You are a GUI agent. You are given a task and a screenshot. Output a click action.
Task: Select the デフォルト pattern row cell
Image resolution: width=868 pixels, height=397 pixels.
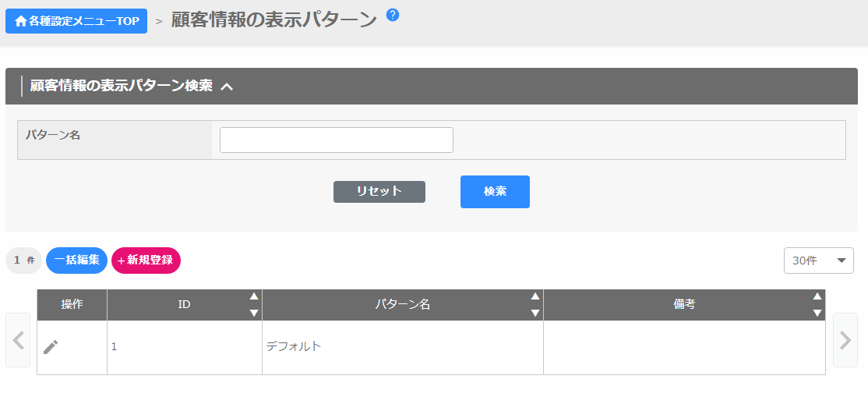click(402, 347)
